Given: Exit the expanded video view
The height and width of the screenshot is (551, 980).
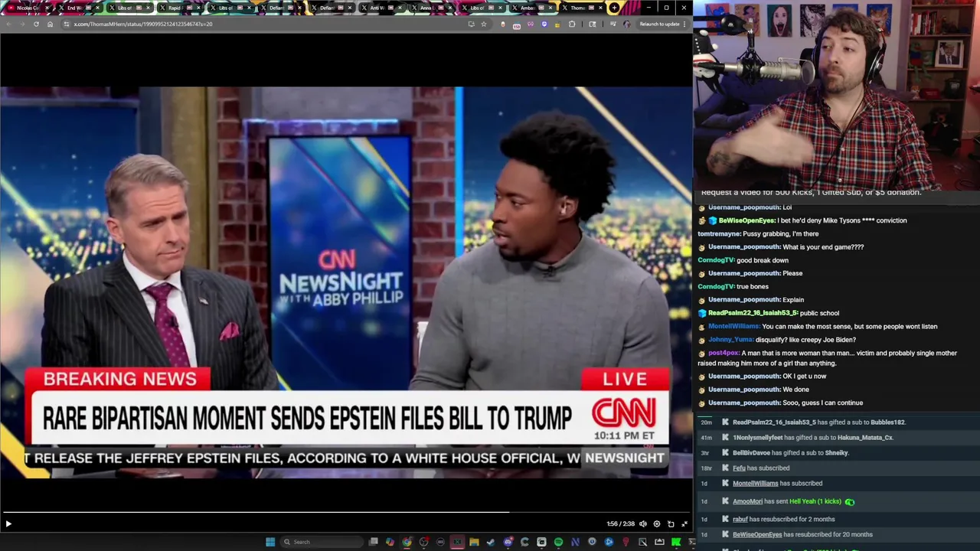Looking at the screenshot, I should [x=684, y=524].
